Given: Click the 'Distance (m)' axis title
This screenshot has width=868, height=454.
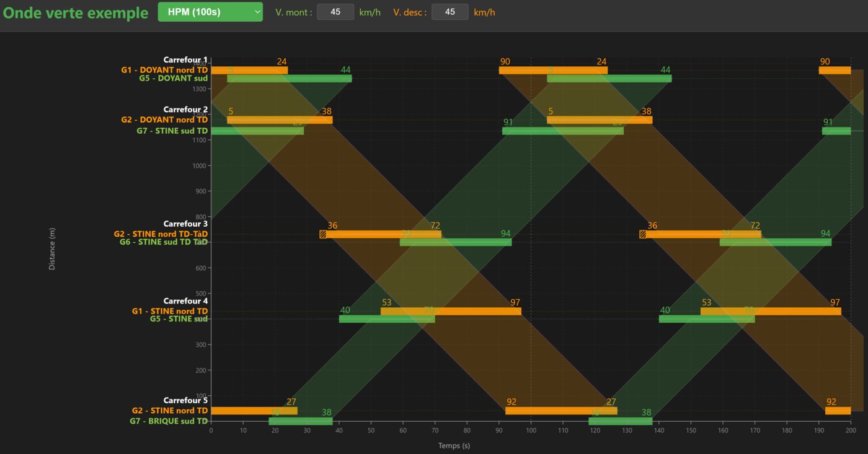Looking at the screenshot, I should (x=52, y=249).
